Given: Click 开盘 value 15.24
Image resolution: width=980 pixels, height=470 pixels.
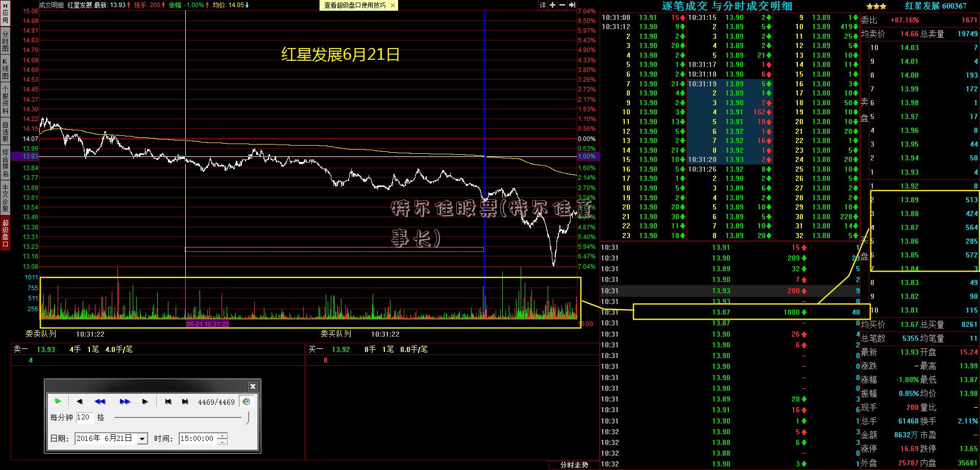Looking at the screenshot, I should 969,352.
